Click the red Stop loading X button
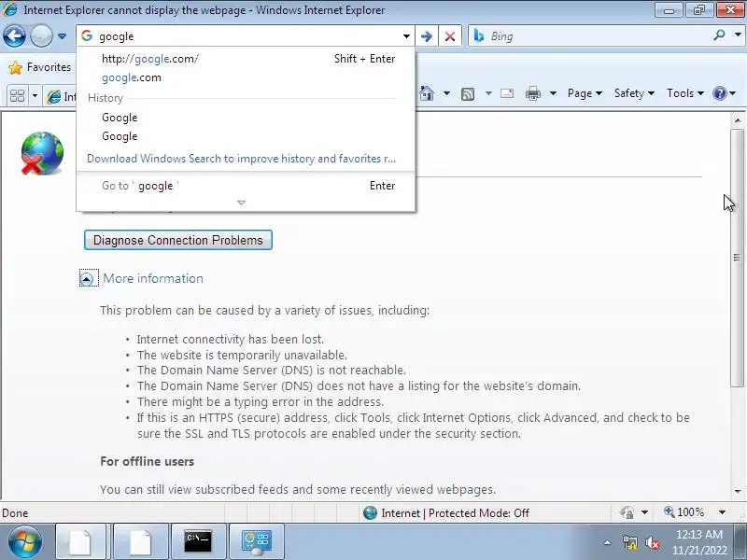The image size is (747, 560). pos(450,36)
